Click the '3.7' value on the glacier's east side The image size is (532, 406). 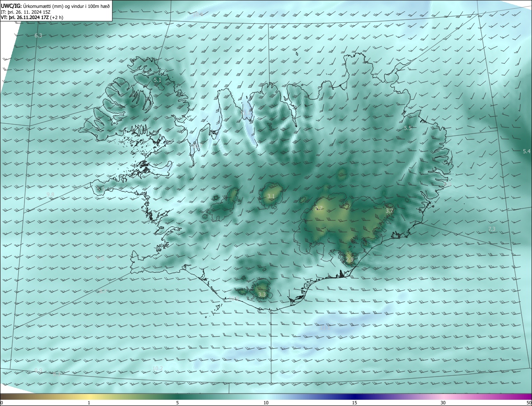[389, 211]
